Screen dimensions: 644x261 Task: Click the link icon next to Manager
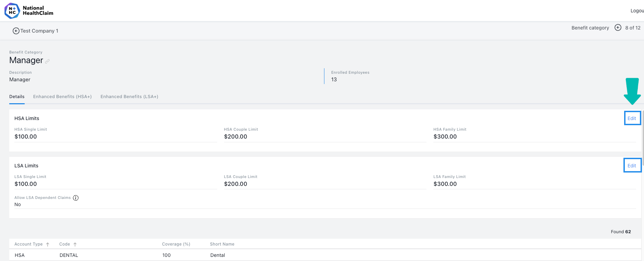47,61
